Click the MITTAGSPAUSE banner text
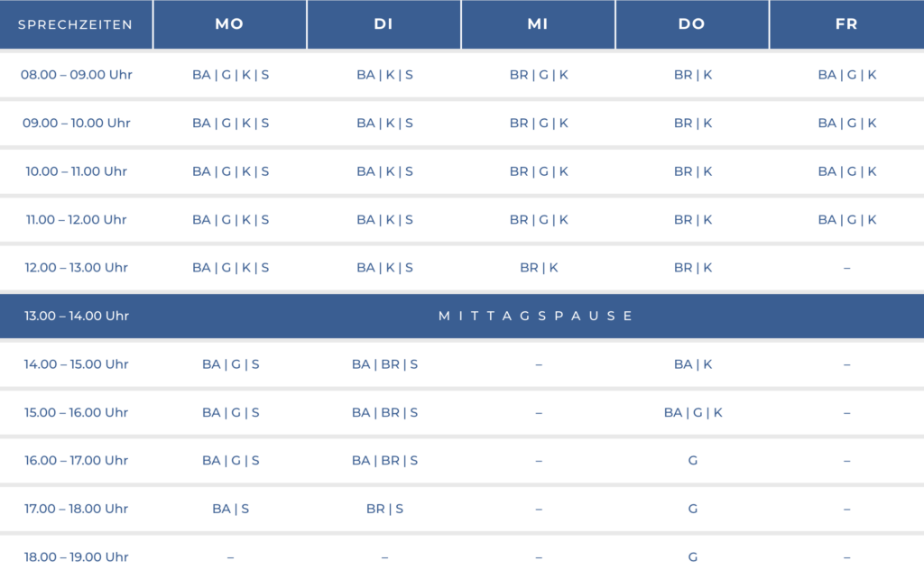Screen dimensions: 924x579 tap(536, 316)
